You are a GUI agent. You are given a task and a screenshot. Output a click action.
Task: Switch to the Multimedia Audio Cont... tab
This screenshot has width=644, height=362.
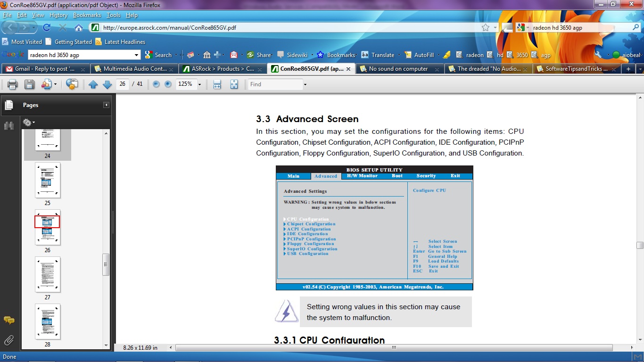[135, 69]
